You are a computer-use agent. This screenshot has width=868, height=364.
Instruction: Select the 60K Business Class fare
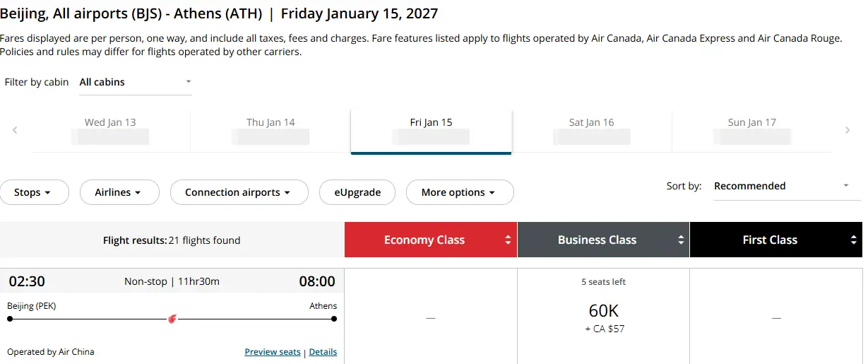603,316
